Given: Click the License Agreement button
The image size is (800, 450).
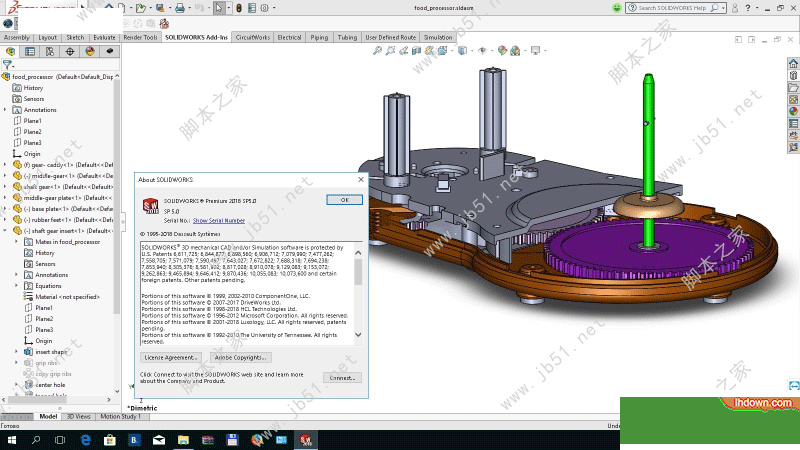Looking at the screenshot, I should coord(170,358).
